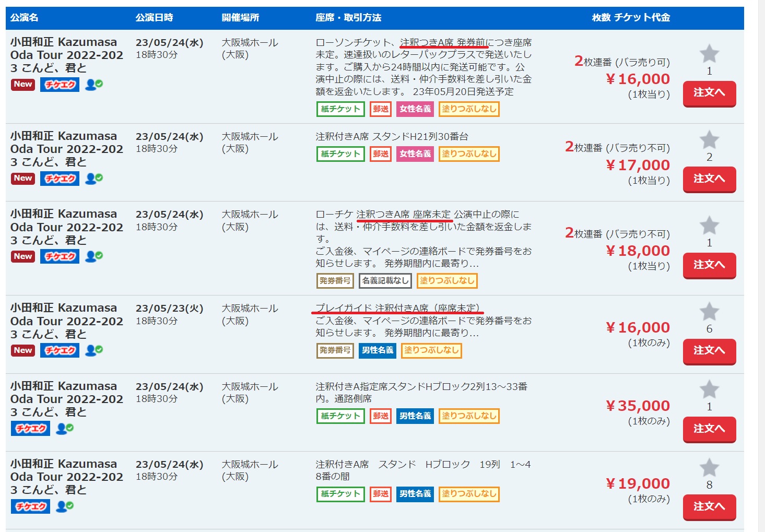Click New badge in ¥18,000 listing row
This screenshot has width=765, height=532.
pos(23,256)
